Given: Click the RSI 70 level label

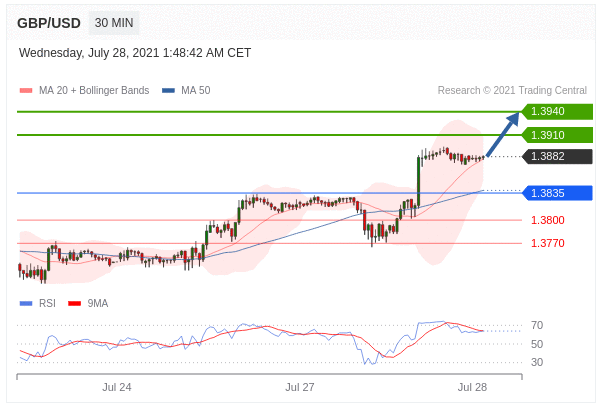Looking at the screenshot, I should [537, 325].
